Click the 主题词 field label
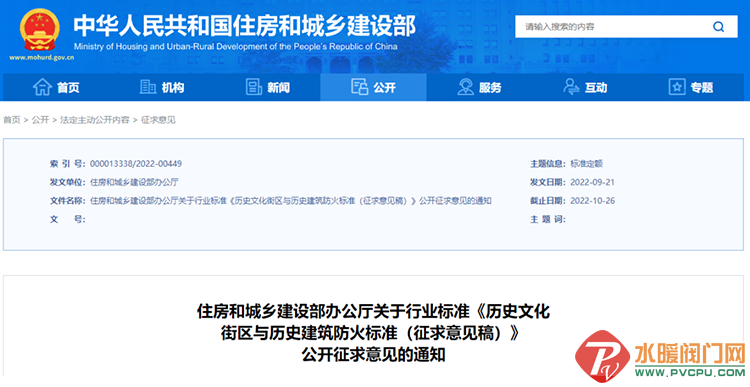 548,219
